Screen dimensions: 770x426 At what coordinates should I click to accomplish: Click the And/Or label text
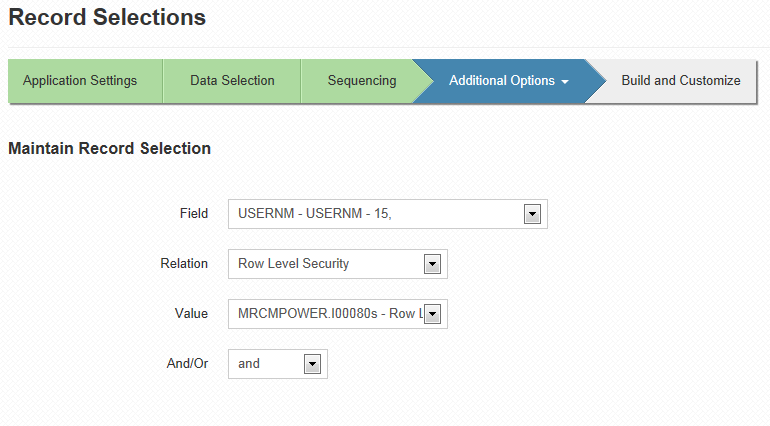[x=188, y=364]
